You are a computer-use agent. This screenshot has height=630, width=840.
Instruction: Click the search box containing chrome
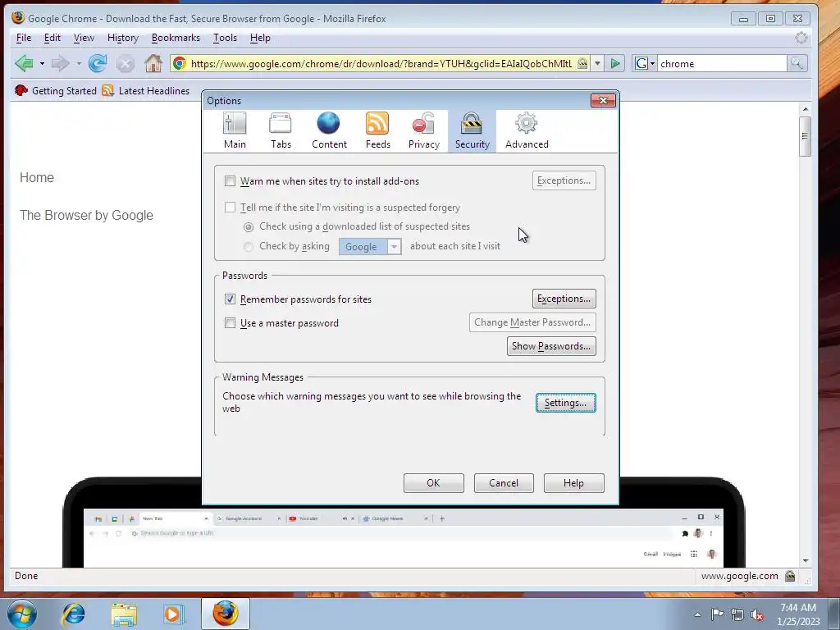point(722,64)
